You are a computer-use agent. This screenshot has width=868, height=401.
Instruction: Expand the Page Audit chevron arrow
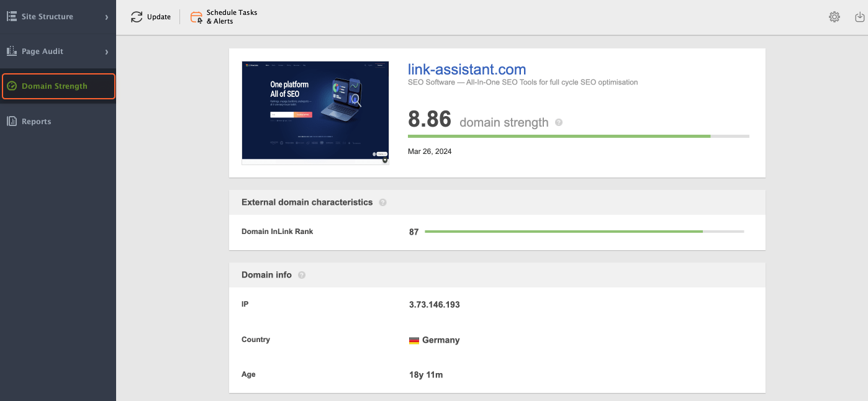tap(107, 52)
